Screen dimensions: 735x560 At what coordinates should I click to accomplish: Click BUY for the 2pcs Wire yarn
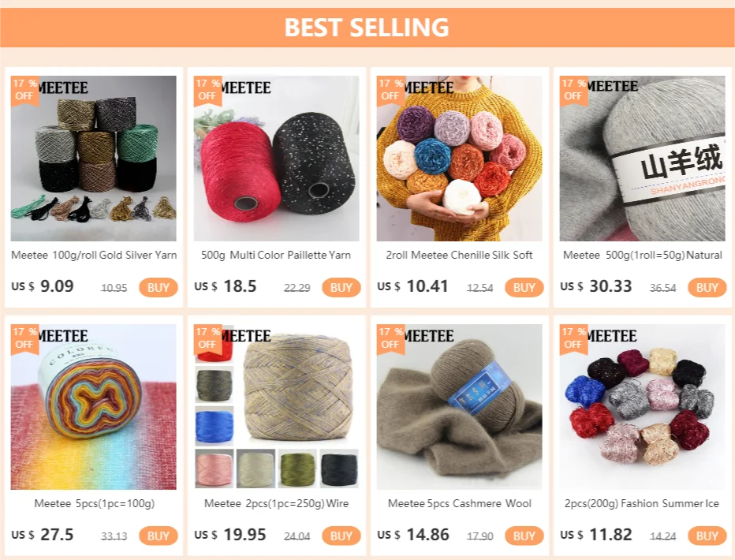click(x=341, y=536)
